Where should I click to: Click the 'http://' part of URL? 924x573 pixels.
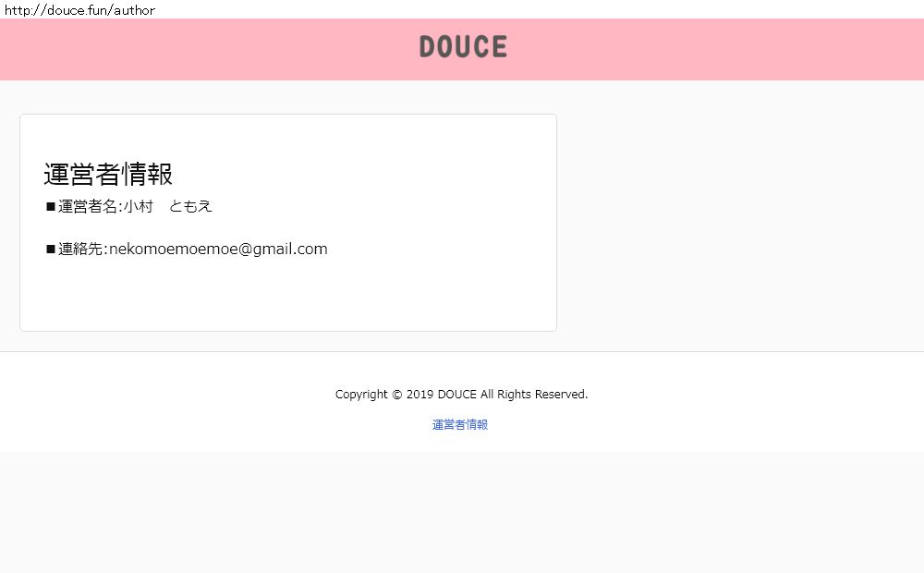tap(25, 10)
